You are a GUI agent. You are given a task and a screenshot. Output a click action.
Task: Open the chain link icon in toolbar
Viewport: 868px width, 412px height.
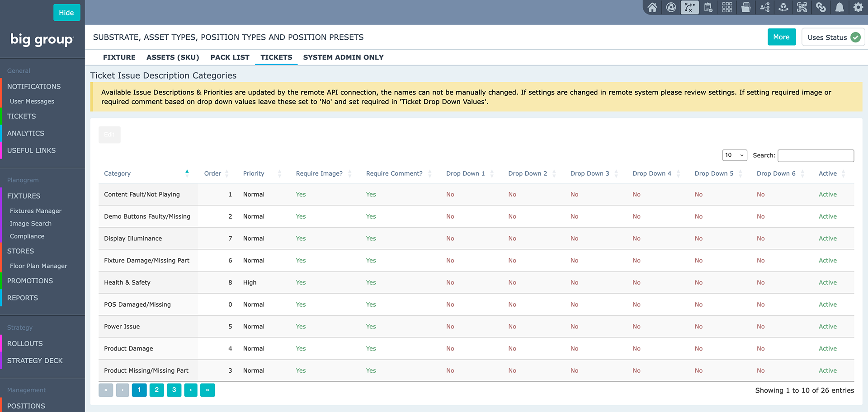tap(821, 7)
